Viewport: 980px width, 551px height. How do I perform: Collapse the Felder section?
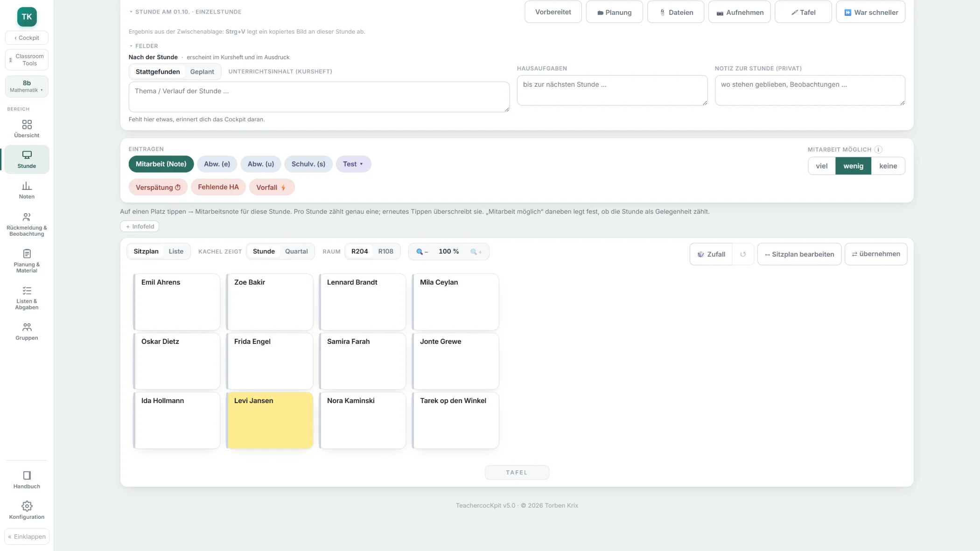[x=144, y=46]
